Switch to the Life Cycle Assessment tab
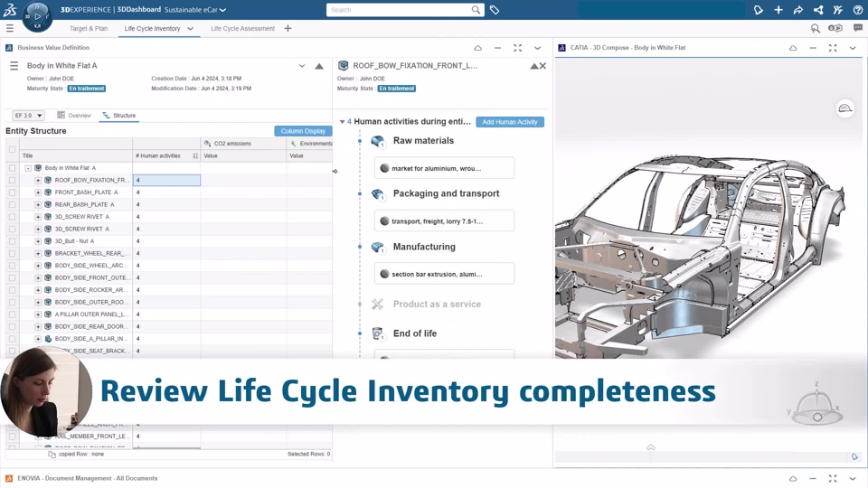 pos(242,29)
